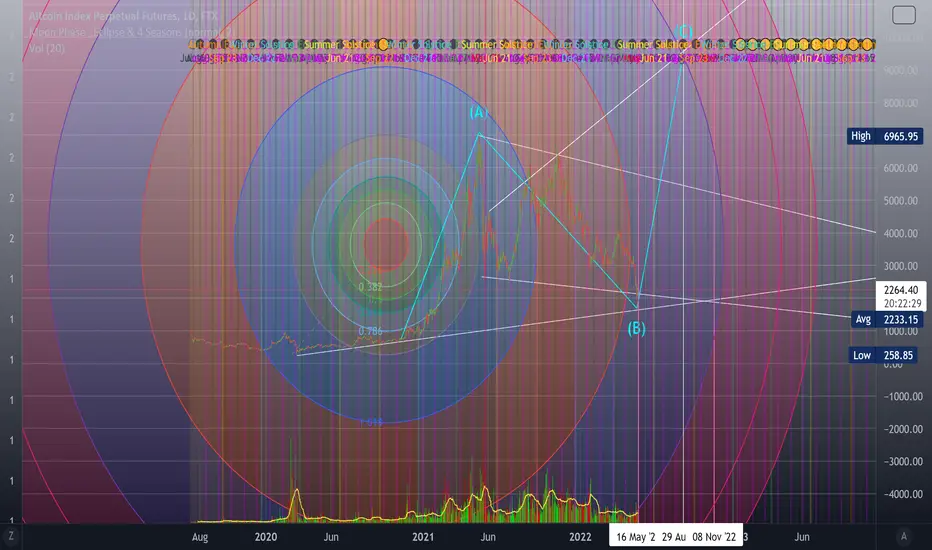The height and width of the screenshot is (550, 932).
Task: Click the 16 May date marker on time axis
Action: pyautogui.click(x=635, y=537)
